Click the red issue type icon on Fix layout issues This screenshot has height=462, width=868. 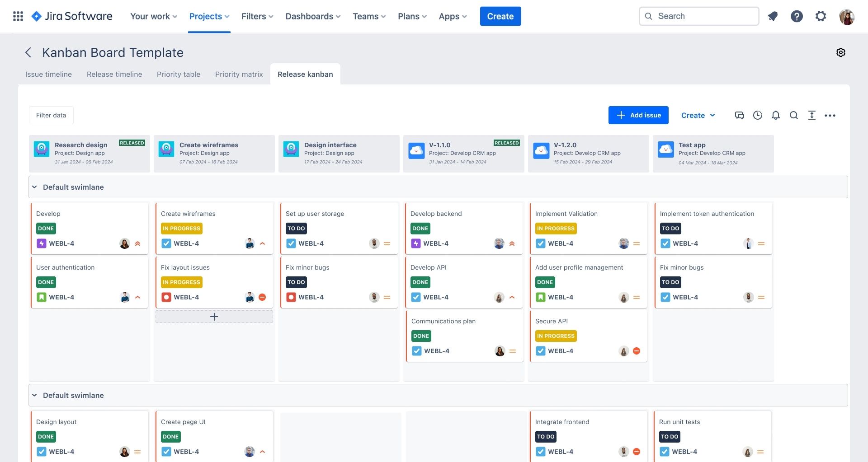(x=166, y=297)
